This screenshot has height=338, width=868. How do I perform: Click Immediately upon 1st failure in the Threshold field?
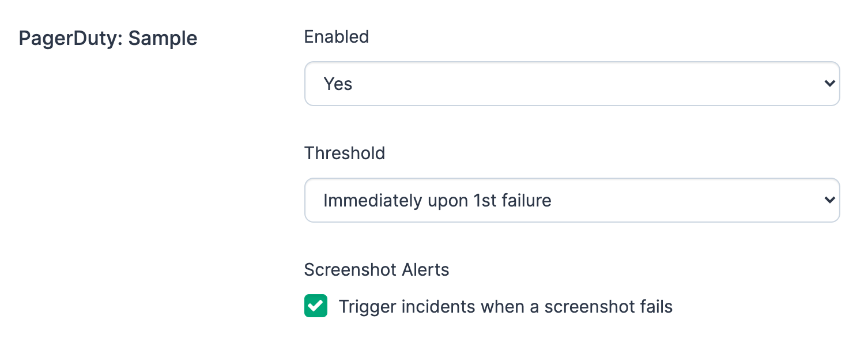click(x=437, y=200)
